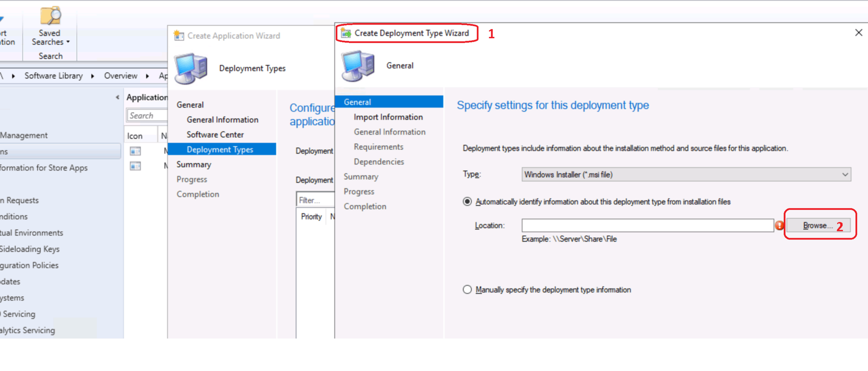Open Software Updates navigation item
Viewport: 868px width, 371px height.
(x=10, y=282)
